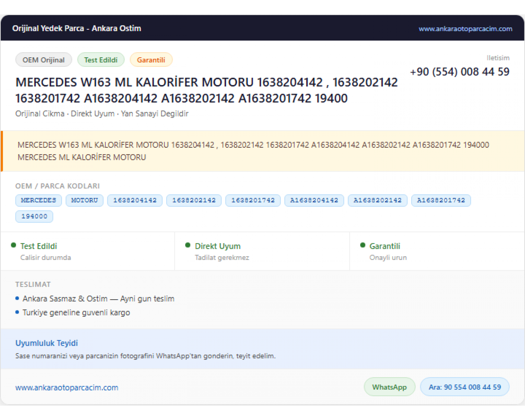
Task: Click the Ara: 90 554 008 44 59 button
Action: point(465,387)
